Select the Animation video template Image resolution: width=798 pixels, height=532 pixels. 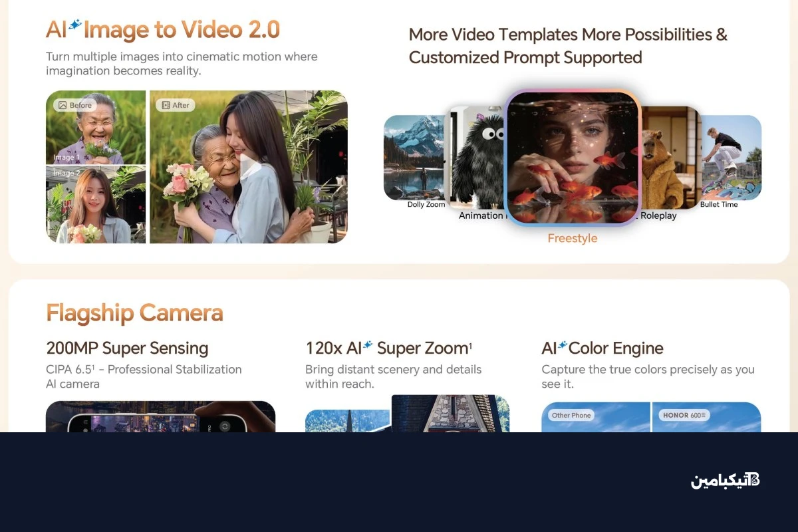point(477,160)
